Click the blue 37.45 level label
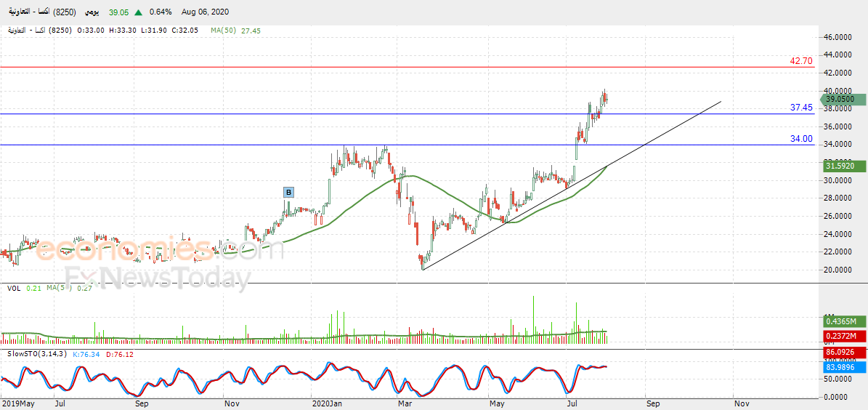The image size is (868, 410). coord(802,108)
